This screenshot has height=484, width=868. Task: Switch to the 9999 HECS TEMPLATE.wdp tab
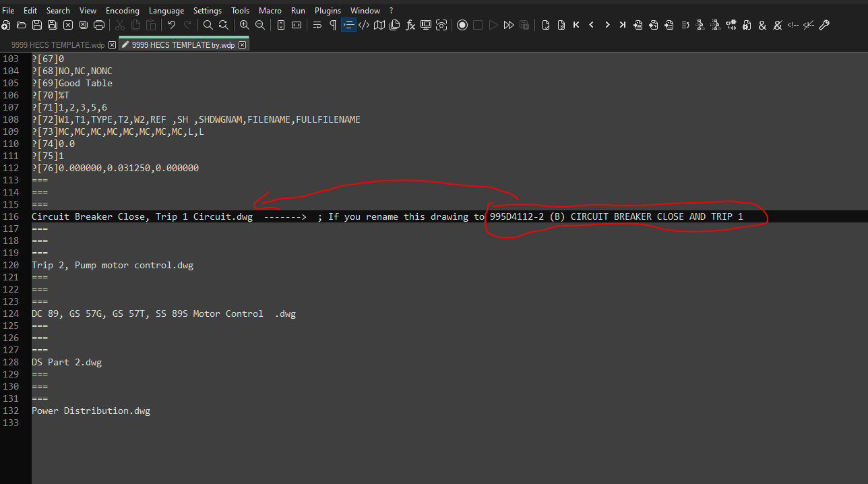click(57, 44)
